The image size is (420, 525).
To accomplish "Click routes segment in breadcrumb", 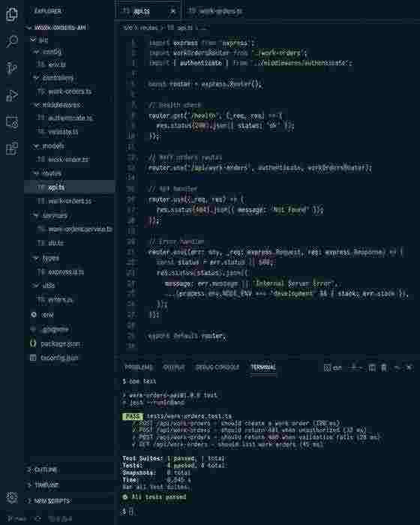I will click(148, 28).
